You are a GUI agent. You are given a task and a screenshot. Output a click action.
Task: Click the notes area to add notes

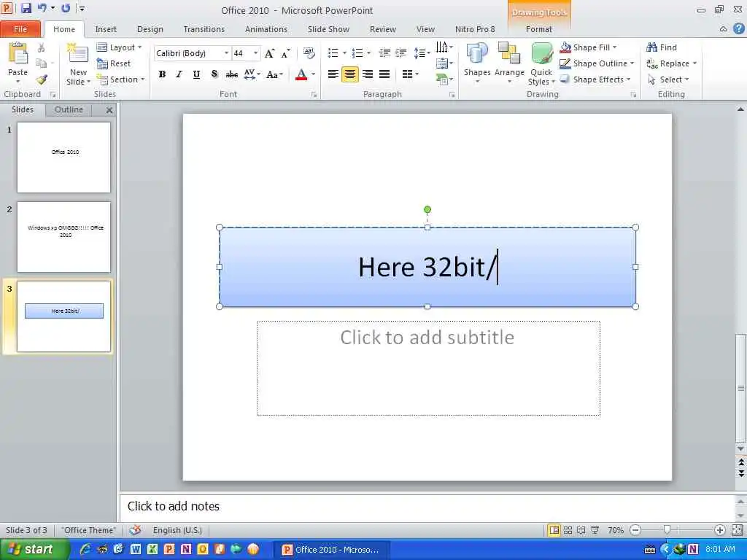(x=427, y=507)
